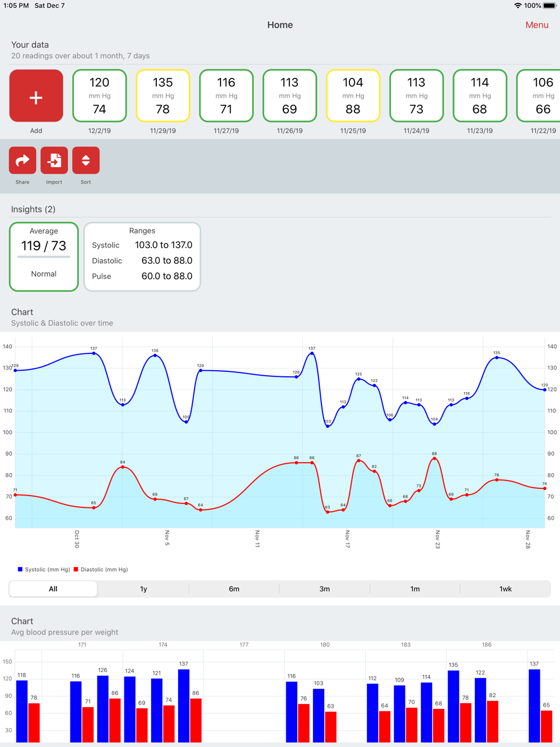Screen dimensions: 560x747
Task: Tap the Share arrow icon
Action: coord(22,161)
